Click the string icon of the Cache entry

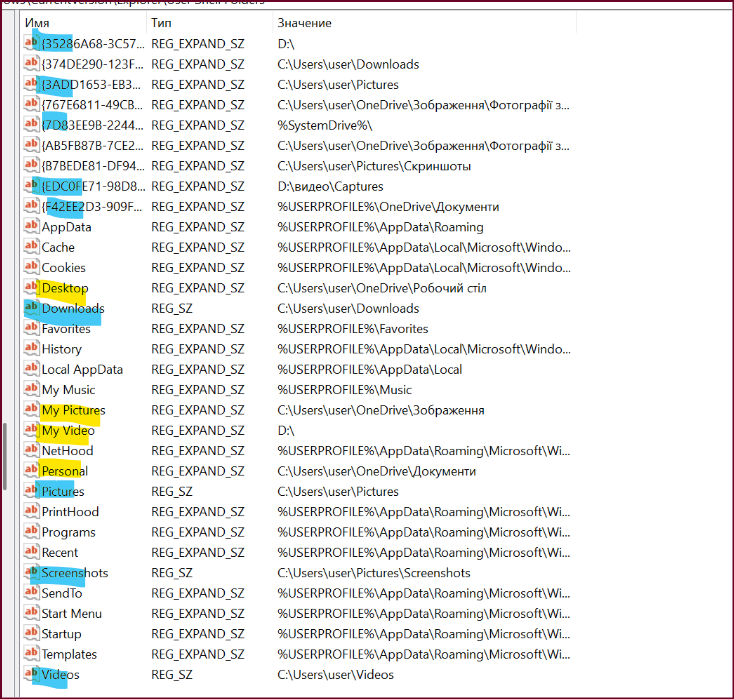(x=31, y=247)
